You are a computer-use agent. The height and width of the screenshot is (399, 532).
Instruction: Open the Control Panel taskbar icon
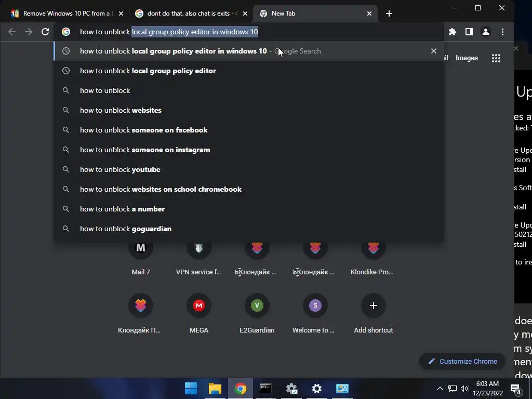click(342, 389)
